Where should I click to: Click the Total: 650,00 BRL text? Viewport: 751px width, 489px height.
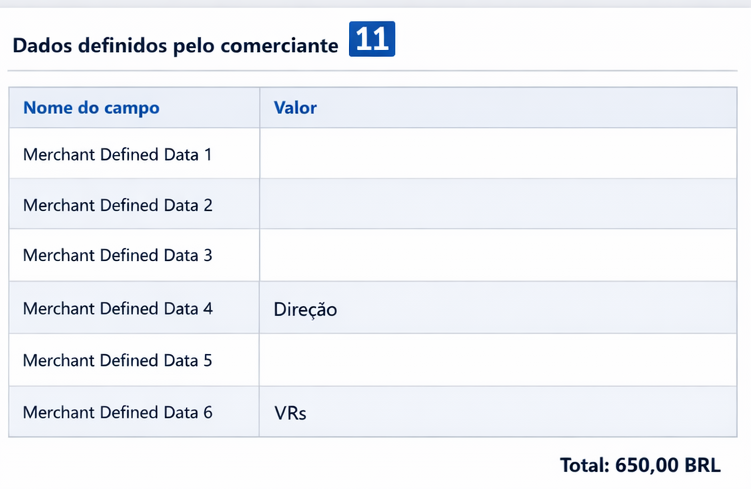tap(640, 465)
